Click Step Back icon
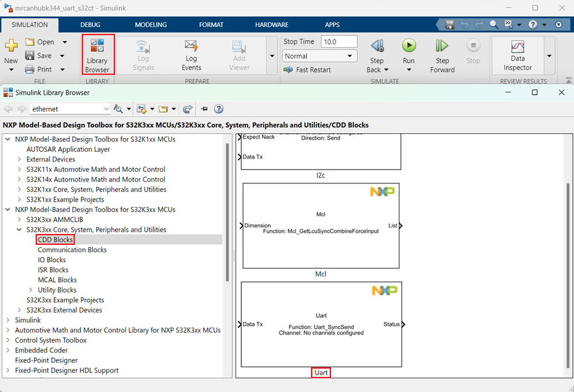574x392 pixels. tap(377, 46)
